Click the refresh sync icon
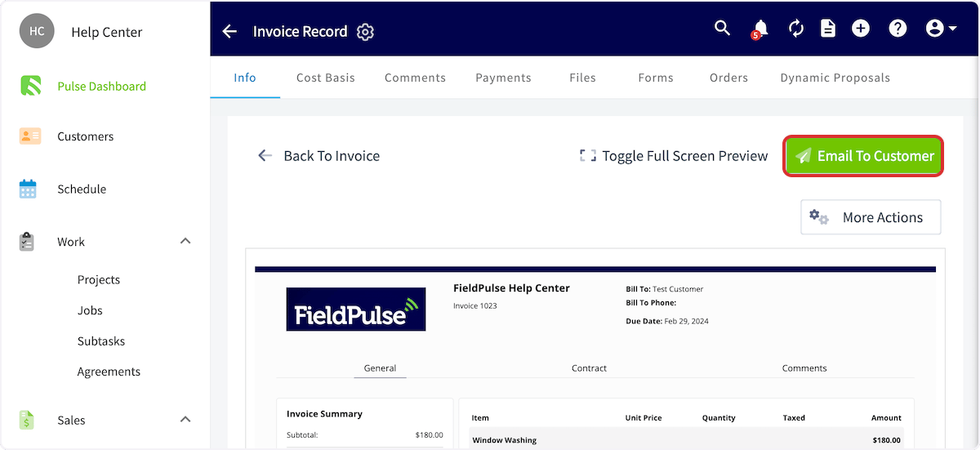The image size is (980, 450). click(796, 29)
